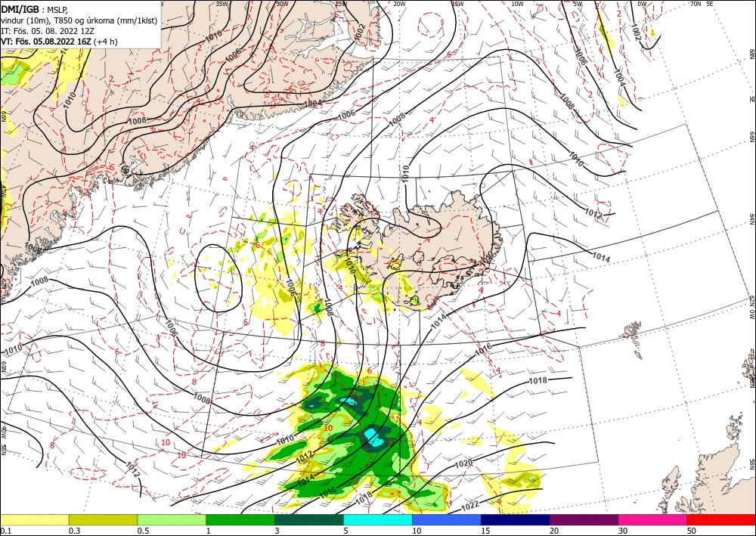Choose the navy 15–20 mm legend swatch
Viewport: 756px width, 536px height.
[516, 519]
